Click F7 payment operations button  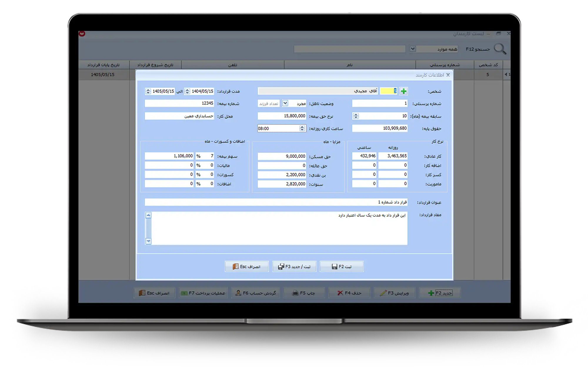(203, 293)
